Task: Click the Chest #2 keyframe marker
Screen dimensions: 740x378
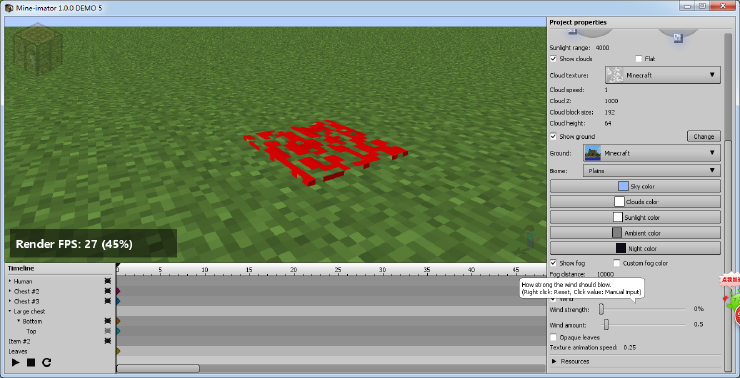Action: (118, 291)
